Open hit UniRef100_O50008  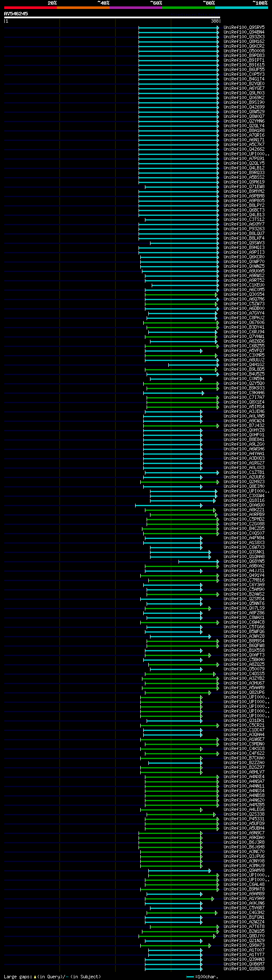point(244,51)
